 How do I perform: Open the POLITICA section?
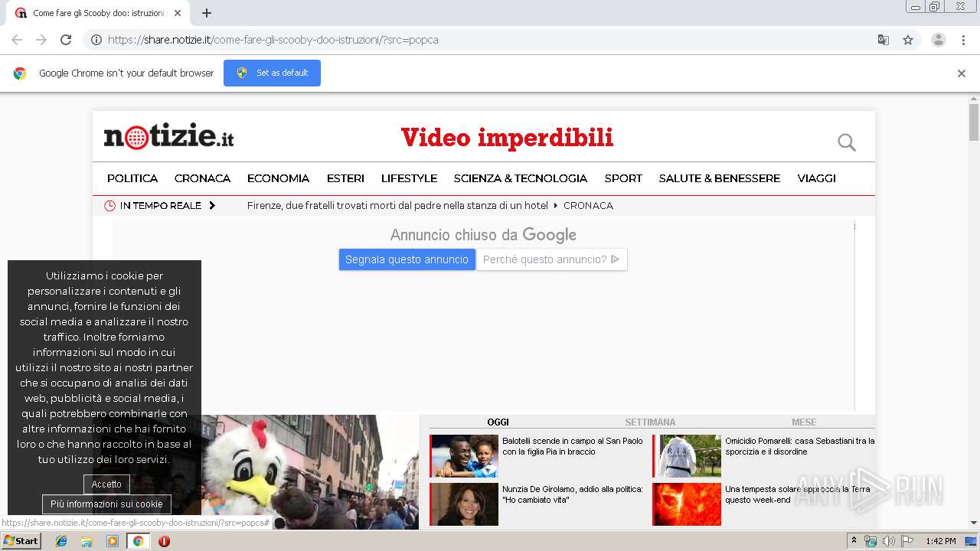click(132, 178)
